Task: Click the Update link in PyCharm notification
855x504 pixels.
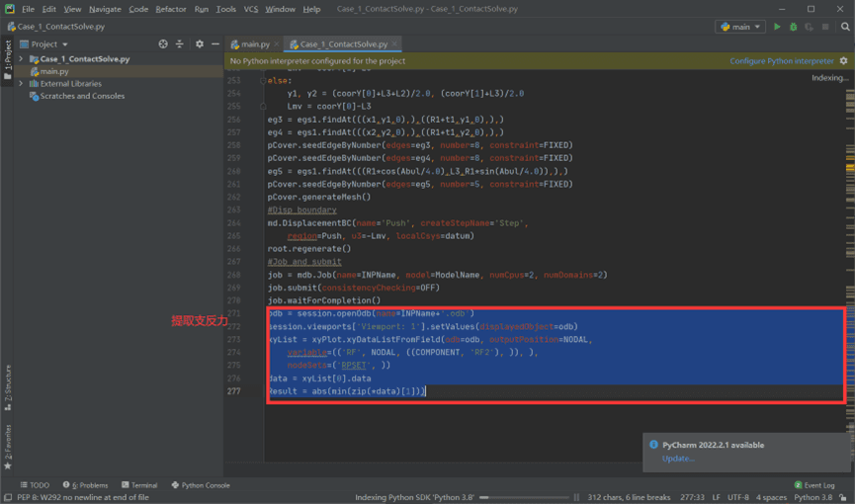Action: (x=678, y=459)
